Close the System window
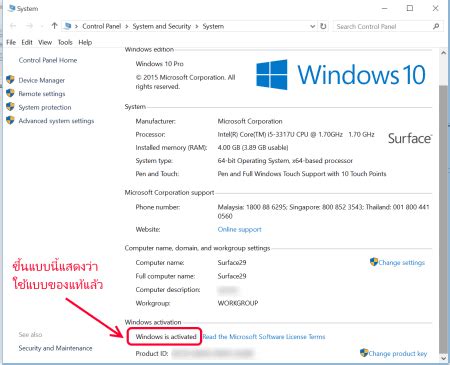450x365 pixels. pyautogui.click(x=435, y=8)
